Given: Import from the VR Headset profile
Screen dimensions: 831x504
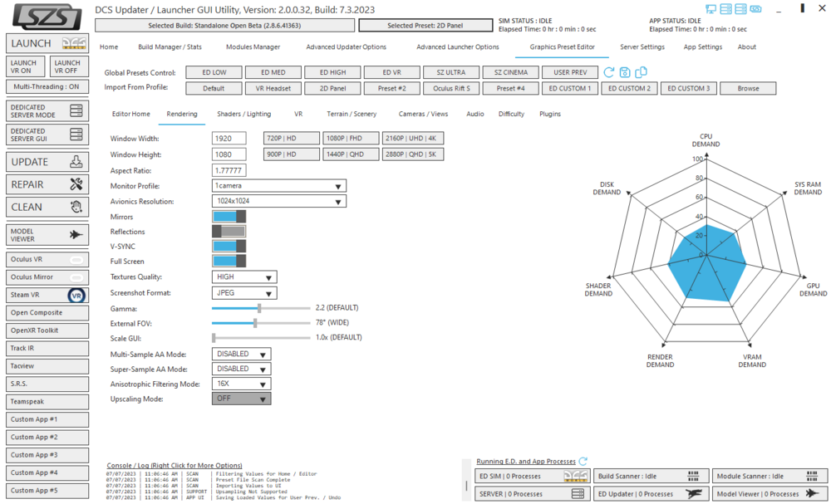Looking at the screenshot, I should click(273, 88).
